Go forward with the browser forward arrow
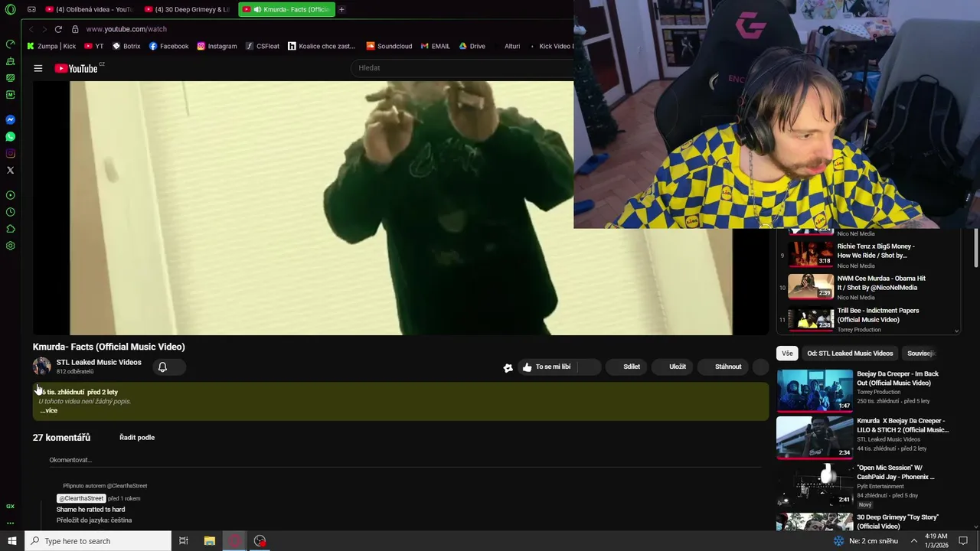The image size is (980, 551). pos(44,29)
